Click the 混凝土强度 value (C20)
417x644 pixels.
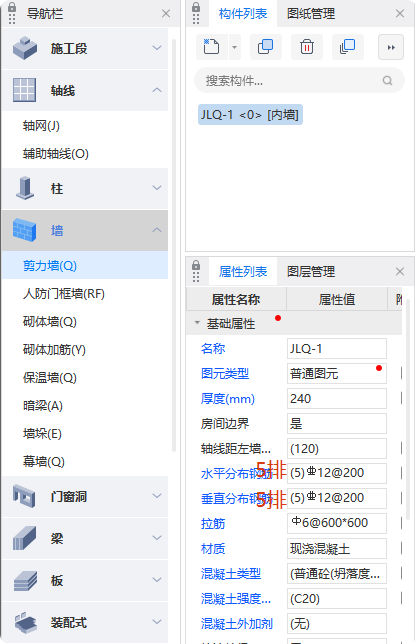tap(337, 599)
